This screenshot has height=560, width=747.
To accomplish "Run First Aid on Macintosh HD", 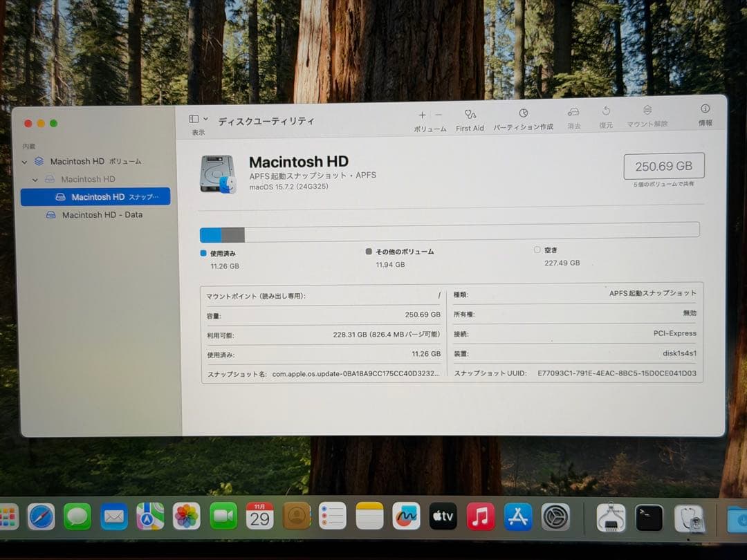I will tap(470, 116).
